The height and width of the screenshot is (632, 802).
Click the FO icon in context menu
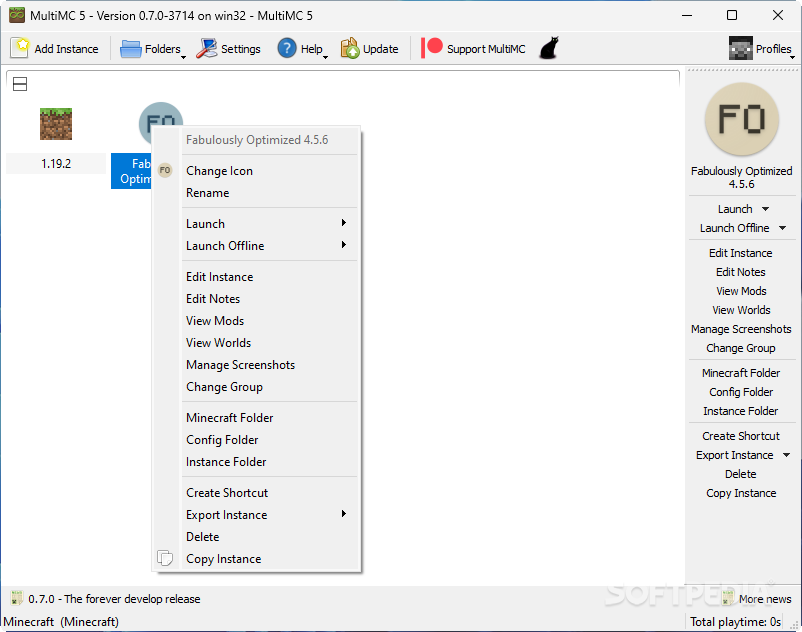[165, 170]
